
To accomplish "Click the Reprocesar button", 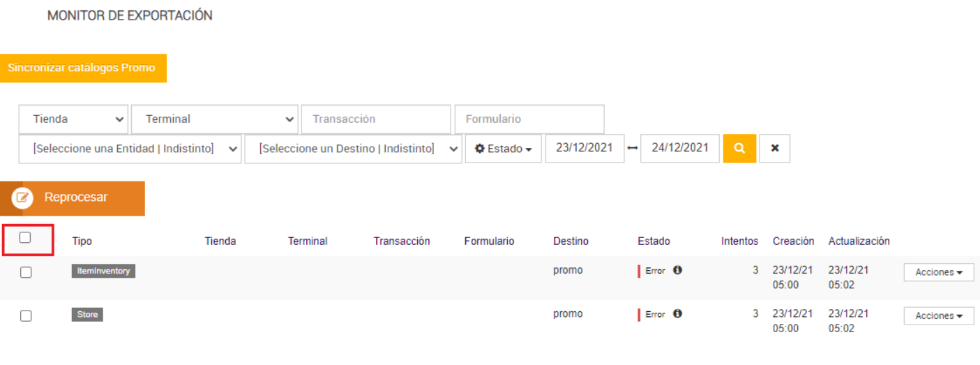I will tap(76, 198).
